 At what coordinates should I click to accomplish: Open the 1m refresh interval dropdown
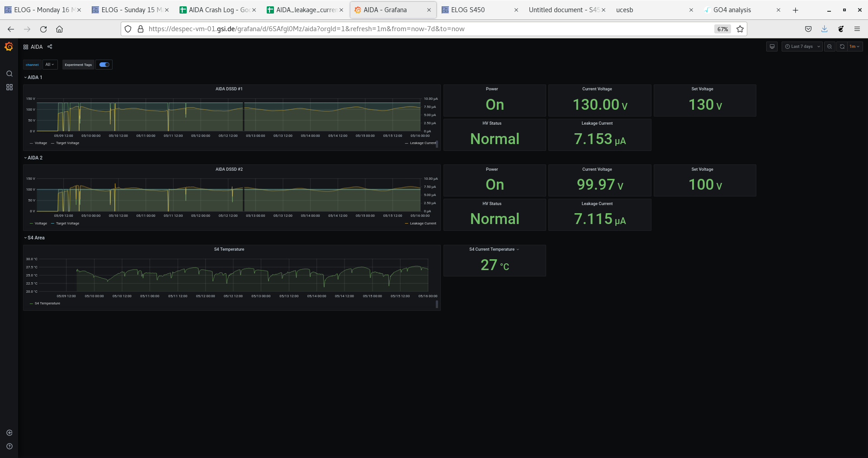click(854, 47)
